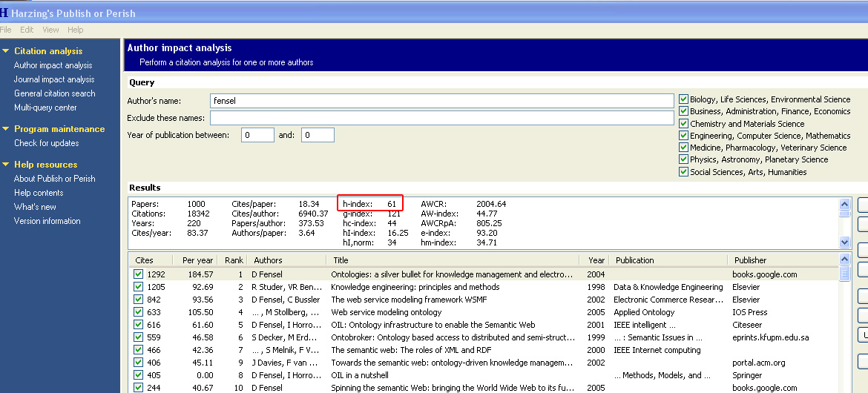The height and width of the screenshot is (393, 868).
Task: Click the h-index value 61
Action: click(x=392, y=204)
